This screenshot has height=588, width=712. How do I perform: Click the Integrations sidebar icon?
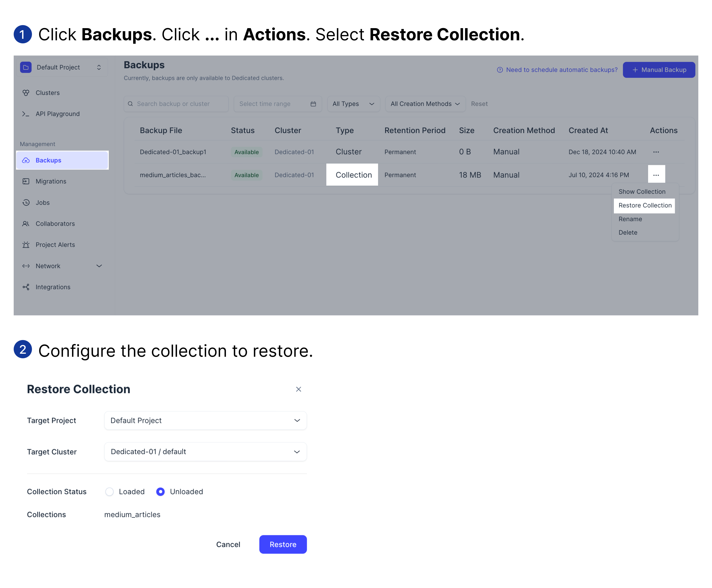(27, 287)
